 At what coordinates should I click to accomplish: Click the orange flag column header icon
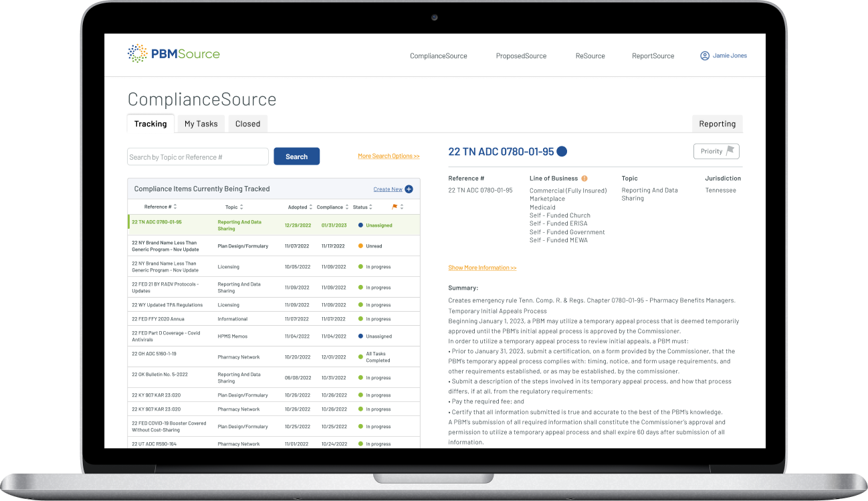point(395,207)
